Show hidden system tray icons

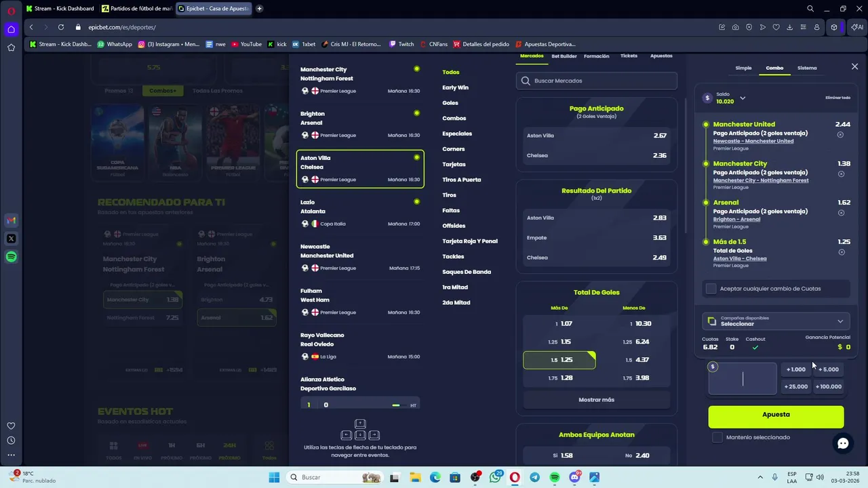click(759, 477)
